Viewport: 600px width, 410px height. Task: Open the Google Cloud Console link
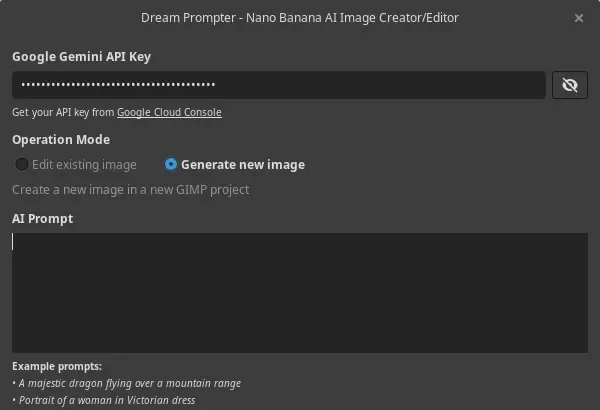tap(169, 112)
